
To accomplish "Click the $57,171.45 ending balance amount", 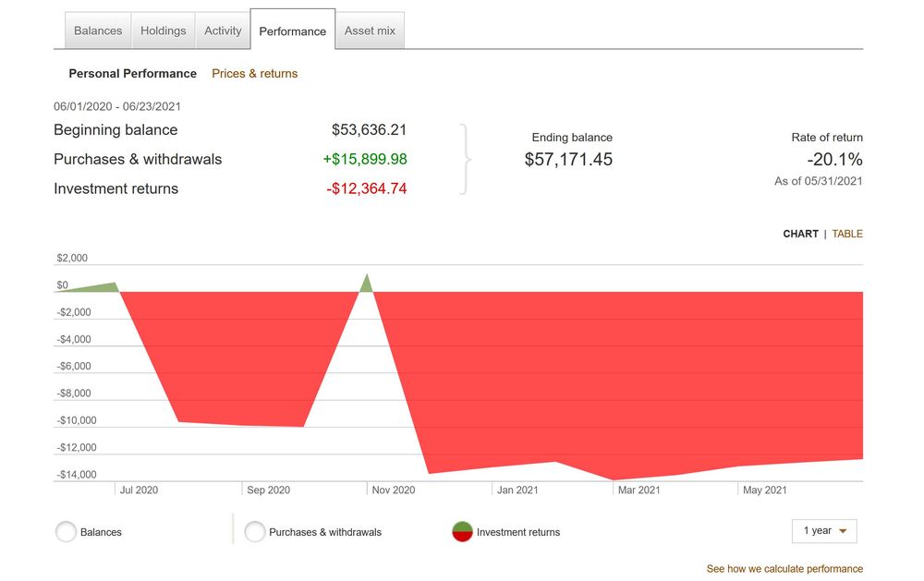I will pos(568,159).
